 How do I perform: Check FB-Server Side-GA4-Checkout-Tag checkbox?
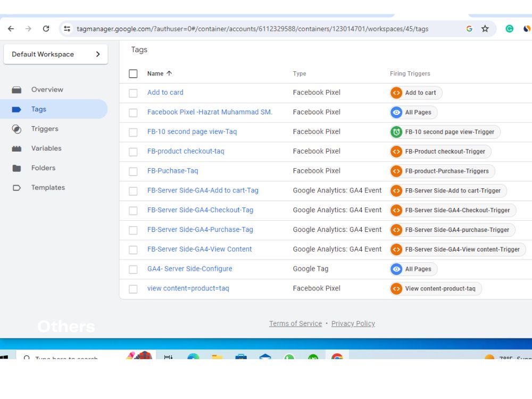click(x=133, y=211)
